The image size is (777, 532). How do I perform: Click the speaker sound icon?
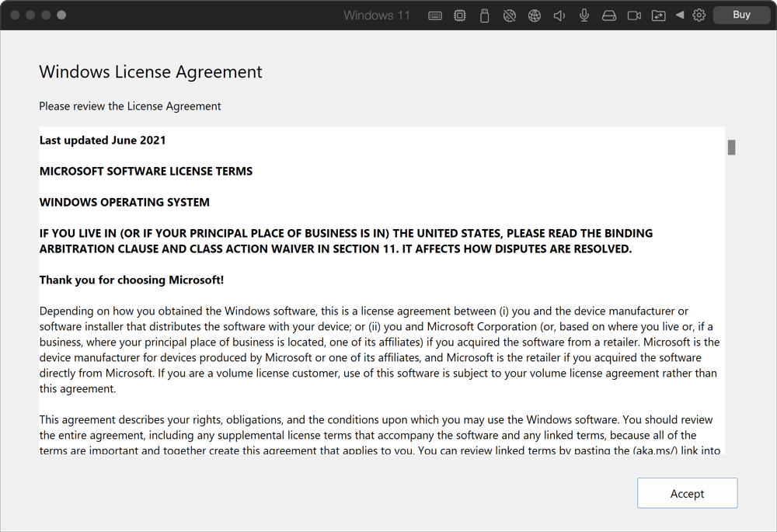(x=559, y=16)
